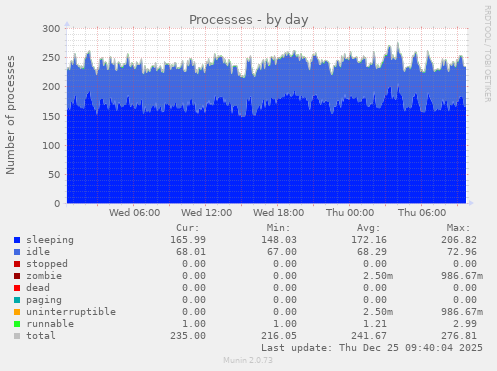
Task: Click the paging legend color swatch
Action: [17, 300]
